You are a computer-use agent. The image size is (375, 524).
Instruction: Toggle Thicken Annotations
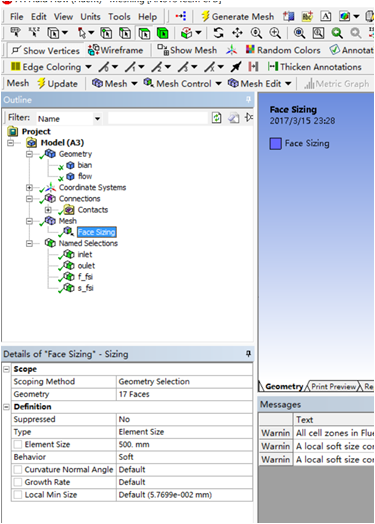click(315, 67)
